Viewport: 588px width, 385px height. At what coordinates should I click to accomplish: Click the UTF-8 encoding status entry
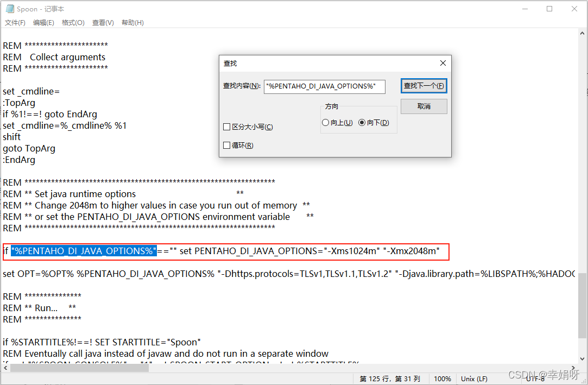[535, 378]
